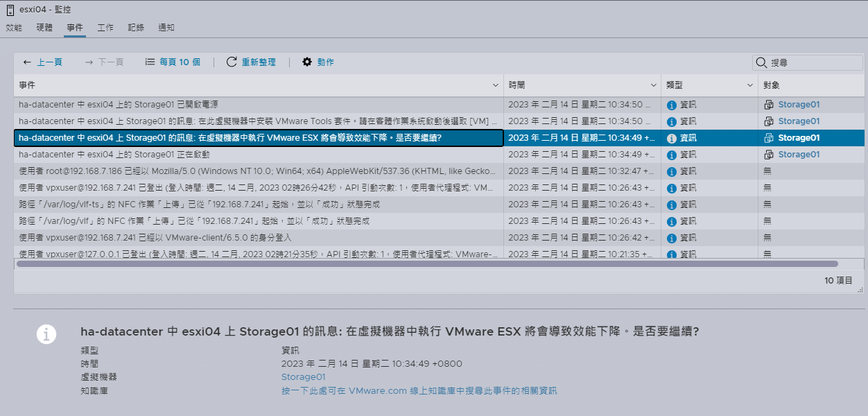Click the list icon beside 每頁 10 個
Viewport: 868px width, 416px height.
click(150, 62)
